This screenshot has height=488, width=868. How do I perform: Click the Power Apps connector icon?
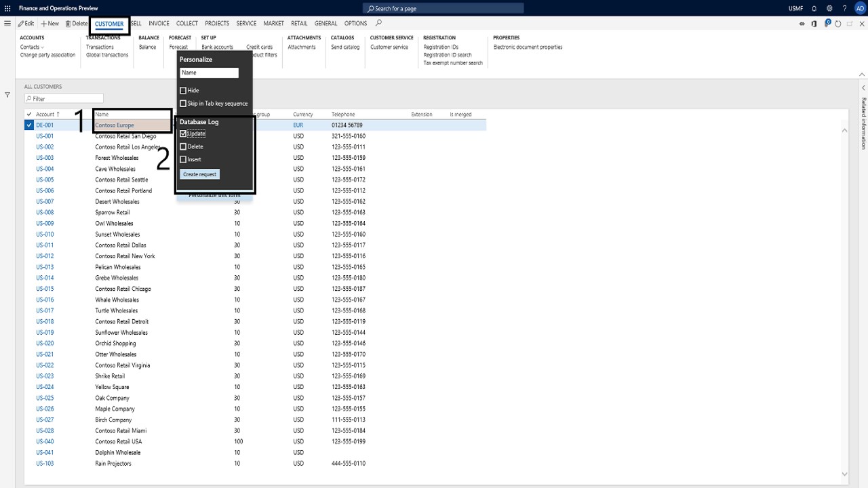click(x=802, y=24)
